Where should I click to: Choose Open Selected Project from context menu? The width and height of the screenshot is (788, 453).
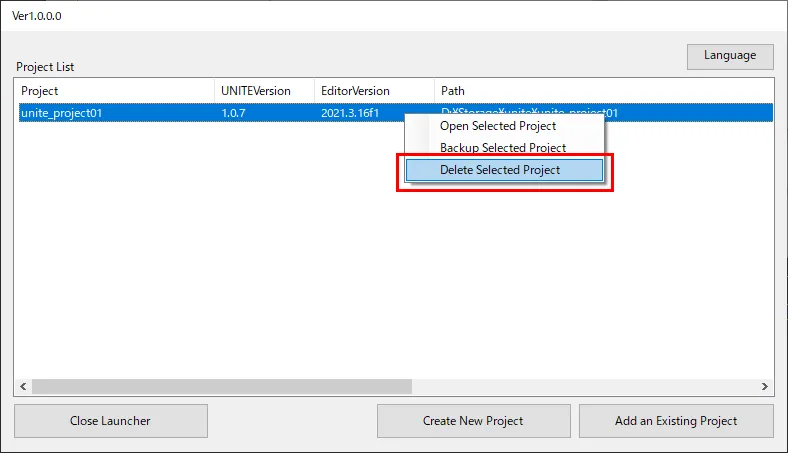pos(498,126)
